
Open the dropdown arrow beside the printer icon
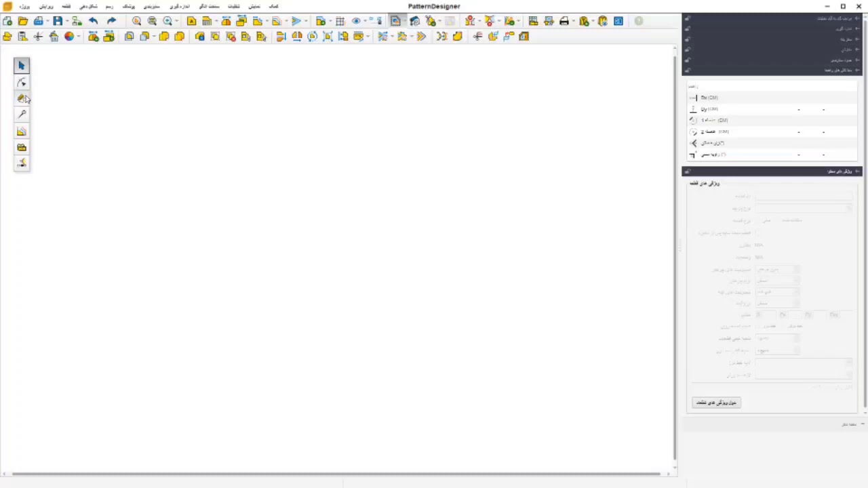[x=573, y=21]
